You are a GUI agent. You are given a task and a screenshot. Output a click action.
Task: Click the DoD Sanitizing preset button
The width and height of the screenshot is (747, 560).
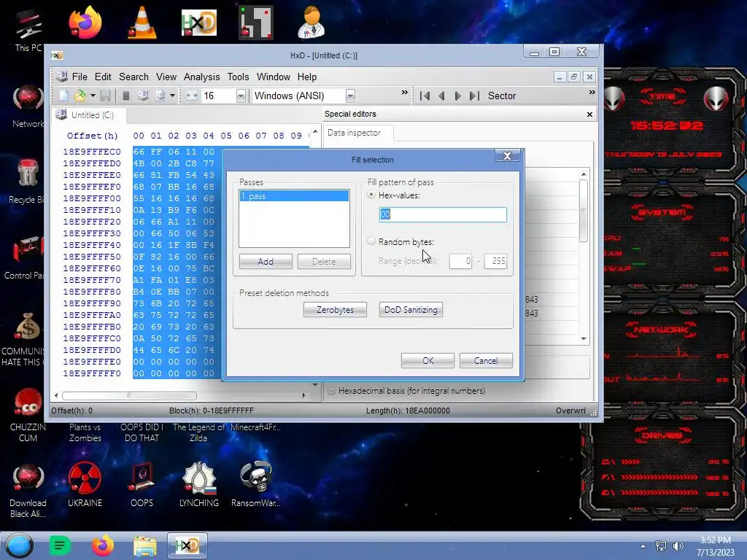coord(411,309)
